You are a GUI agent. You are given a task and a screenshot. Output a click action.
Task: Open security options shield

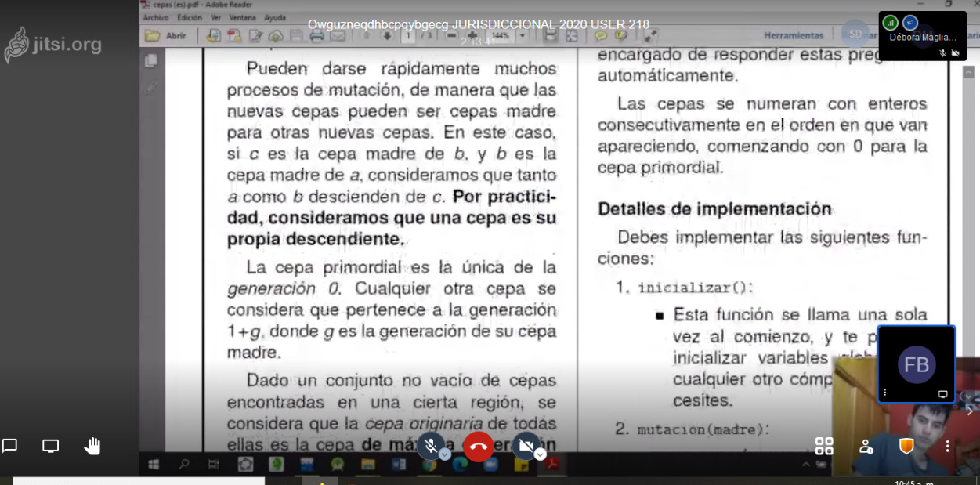pyautogui.click(x=906, y=446)
